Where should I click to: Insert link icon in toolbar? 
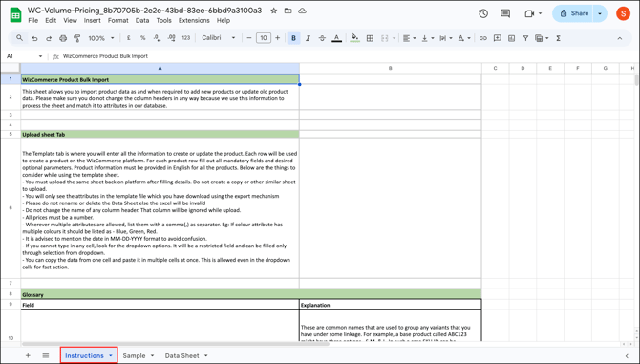[x=483, y=38]
